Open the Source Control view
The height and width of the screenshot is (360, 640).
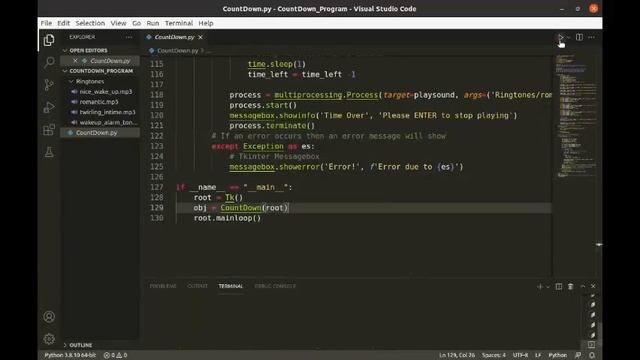(49, 85)
